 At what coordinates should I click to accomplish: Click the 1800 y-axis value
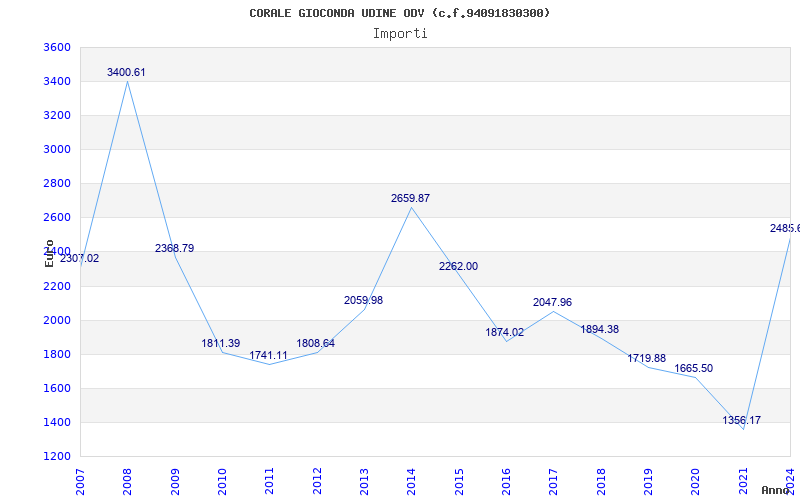click(x=57, y=355)
